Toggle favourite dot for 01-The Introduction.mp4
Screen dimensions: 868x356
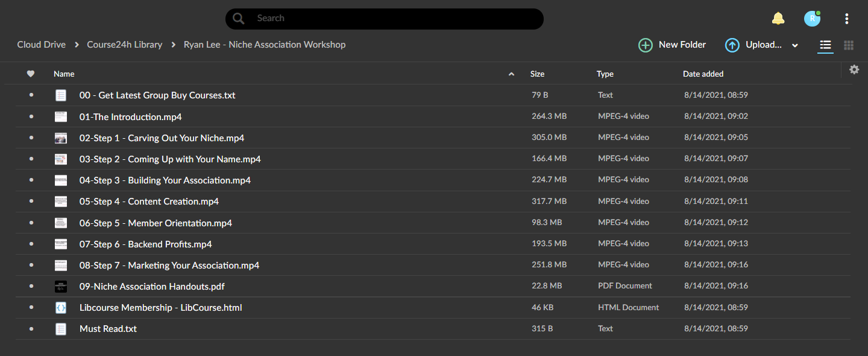click(31, 116)
